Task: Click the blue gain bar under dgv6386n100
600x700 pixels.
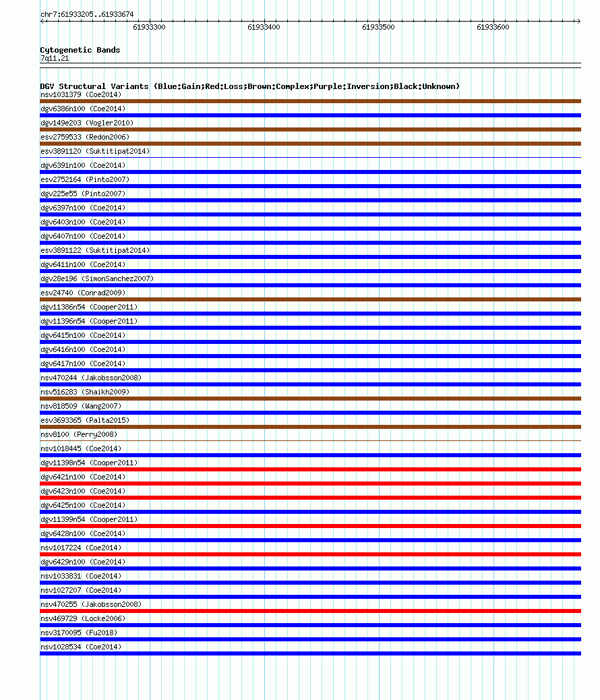Action: click(310, 115)
